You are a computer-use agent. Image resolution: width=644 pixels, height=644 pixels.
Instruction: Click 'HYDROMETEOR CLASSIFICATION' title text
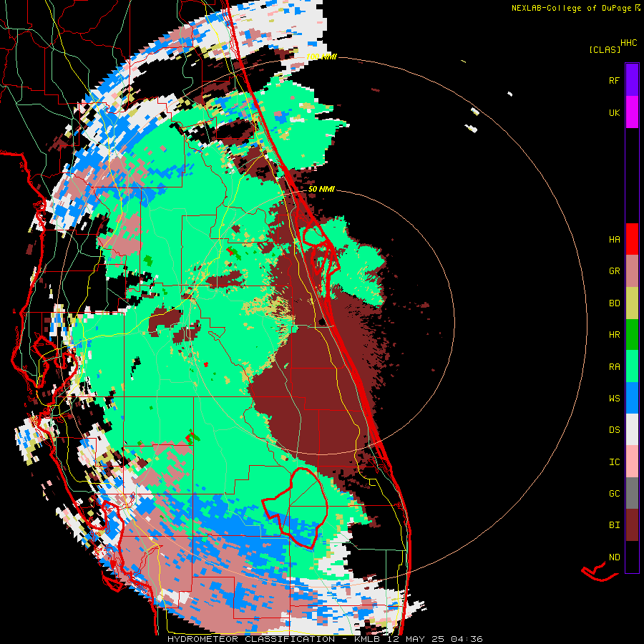click(251, 639)
